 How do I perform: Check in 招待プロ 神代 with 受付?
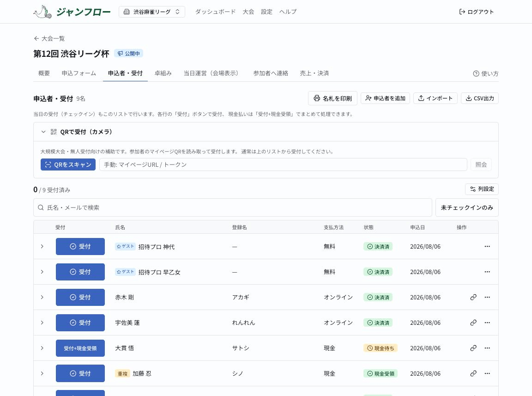click(80, 246)
